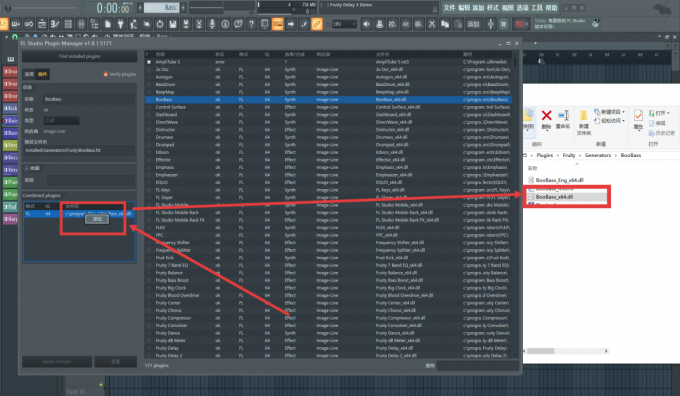The image size is (680, 396).
Task: Click the X close-all icon in toolbar
Action: (432, 24)
